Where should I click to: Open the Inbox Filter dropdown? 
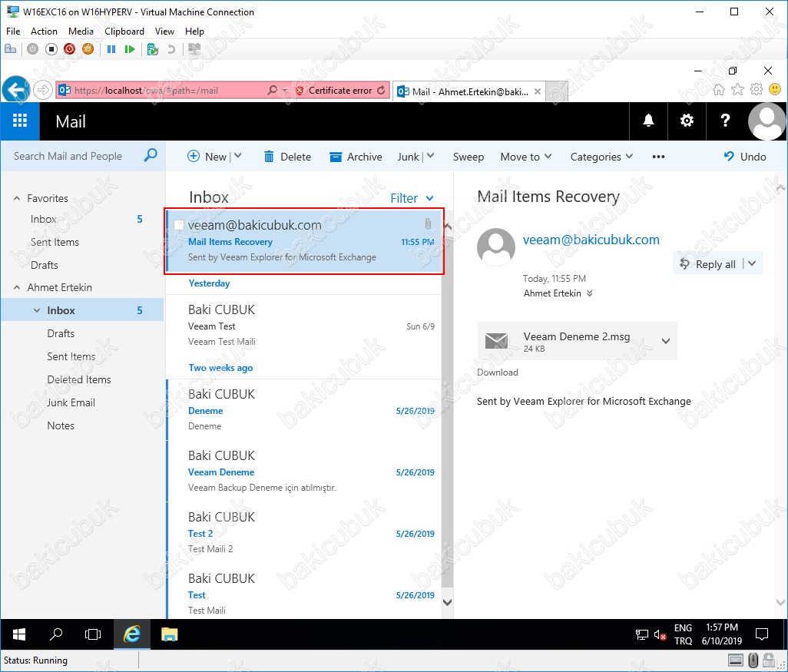coord(412,198)
